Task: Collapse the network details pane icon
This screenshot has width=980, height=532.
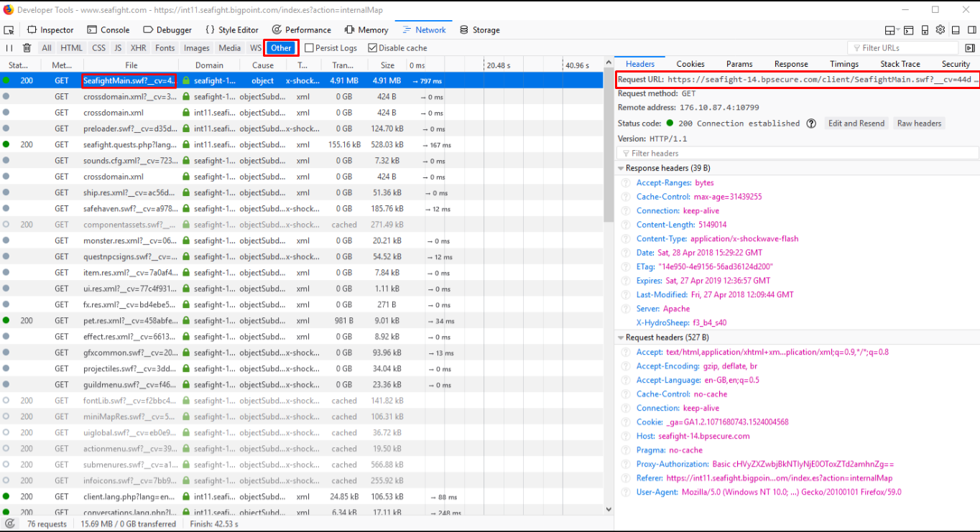Action: pyautogui.click(x=970, y=48)
